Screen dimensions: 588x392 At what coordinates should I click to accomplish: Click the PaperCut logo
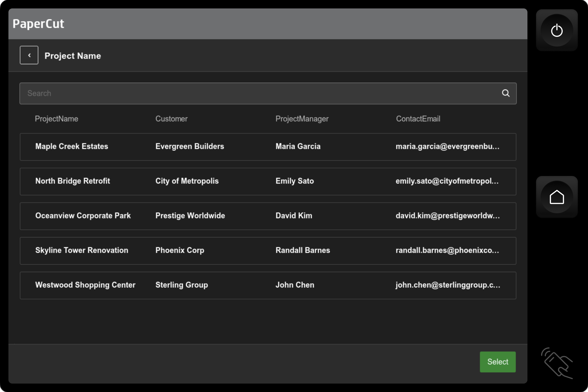[39, 24]
